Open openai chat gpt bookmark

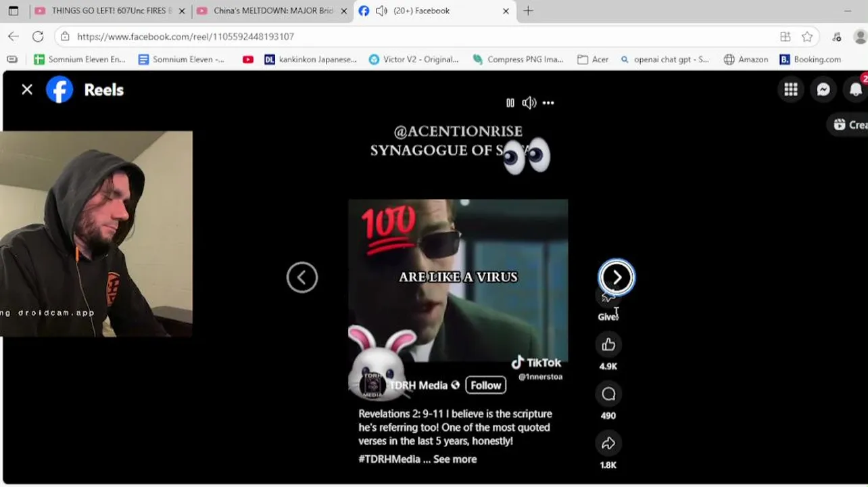pos(665,60)
